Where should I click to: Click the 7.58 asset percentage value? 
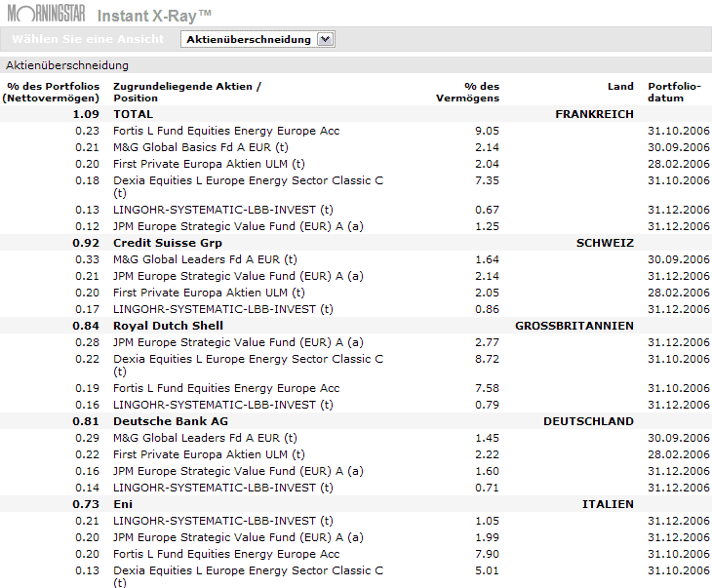click(x=487, y=388)
